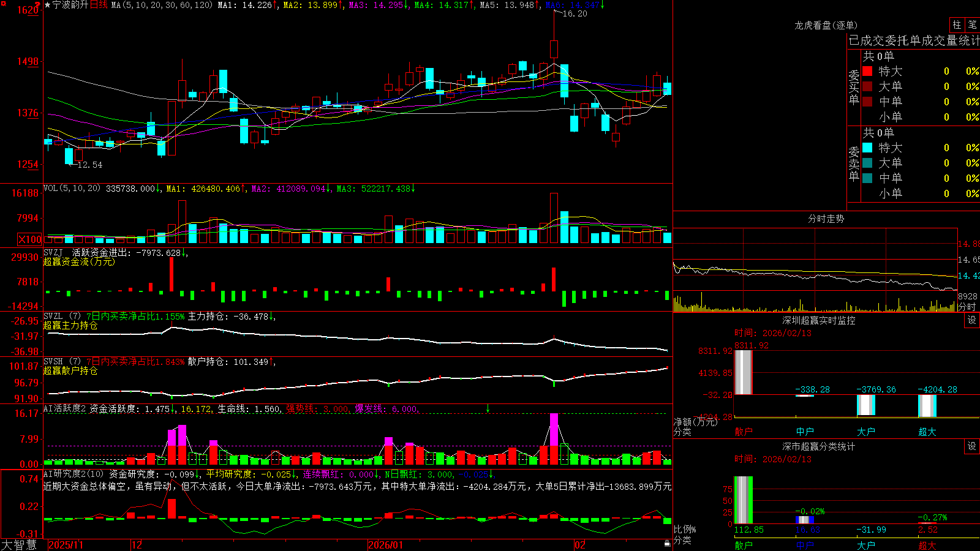The width and height of the screenshot is (980, 551).
Task: Click the 深圳超赢实时监控 panel title
Action: point(818,320)
